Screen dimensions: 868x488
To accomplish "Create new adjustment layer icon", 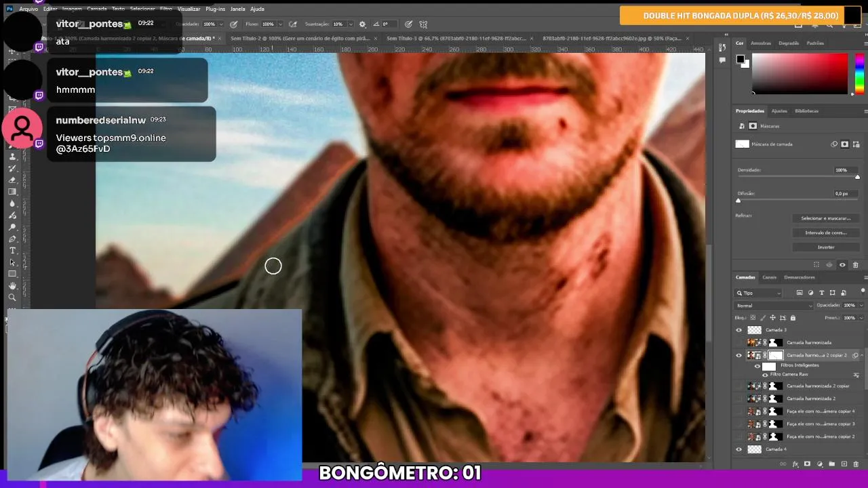I will pyautogui.click(x=820, y=464).
